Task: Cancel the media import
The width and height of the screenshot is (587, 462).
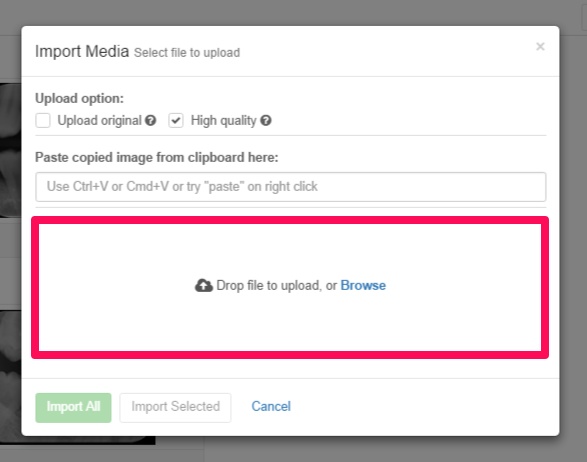Action: [271, 407]
